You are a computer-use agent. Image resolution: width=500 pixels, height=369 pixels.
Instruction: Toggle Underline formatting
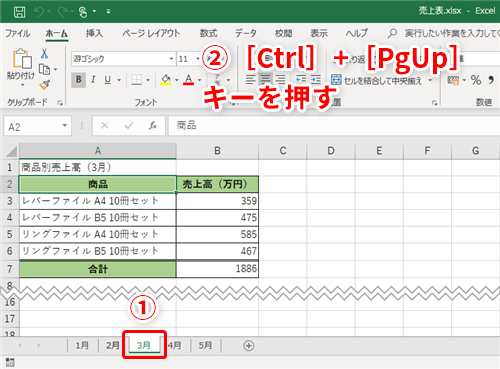click(107, 80)
